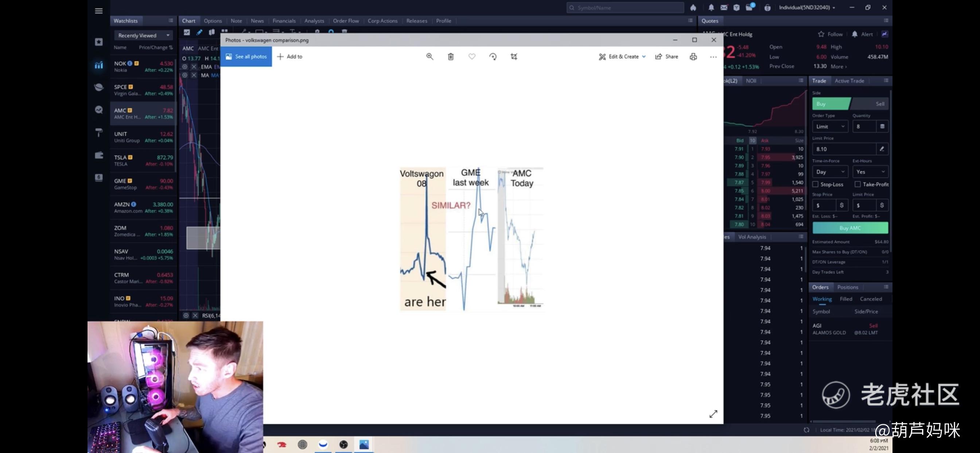Click the quantity calculator icon
The height and width of the screenshot is (453, 980).
[x=882, y=127]
